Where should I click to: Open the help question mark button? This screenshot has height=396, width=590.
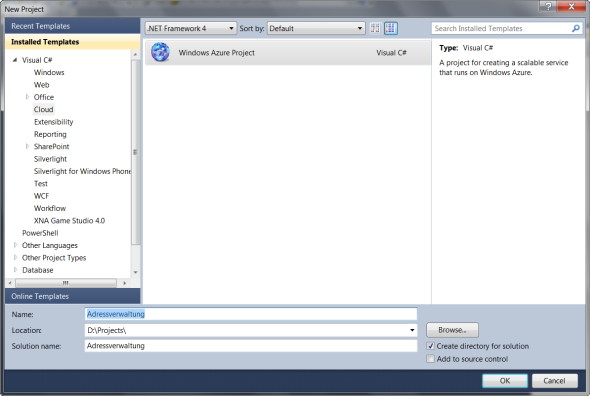(548, 6)
